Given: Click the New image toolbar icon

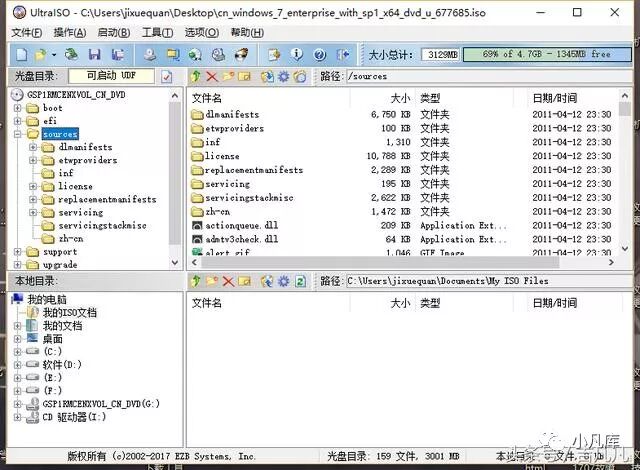Looking at the screenshot, I should (21, 54).
